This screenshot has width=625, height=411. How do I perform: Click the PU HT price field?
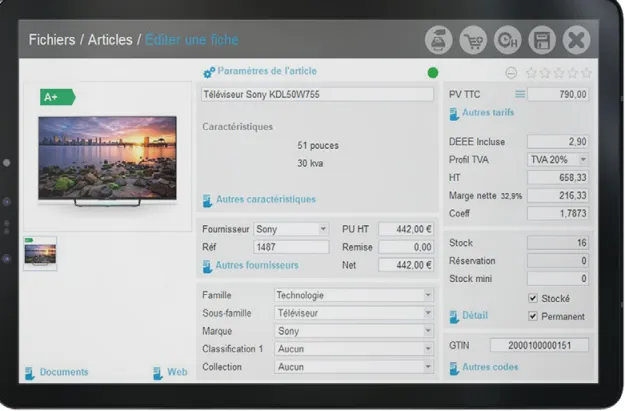tap(406, 229)
